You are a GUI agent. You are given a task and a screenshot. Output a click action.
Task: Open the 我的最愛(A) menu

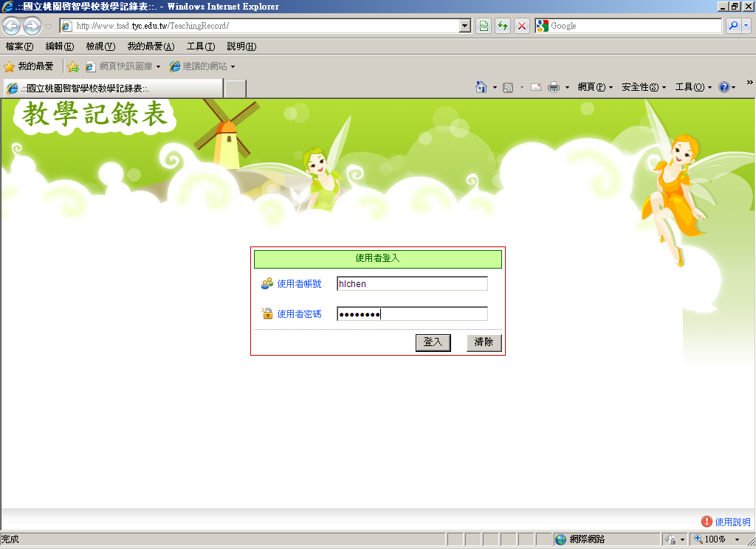pyautogui.click(x=151, y=46)
